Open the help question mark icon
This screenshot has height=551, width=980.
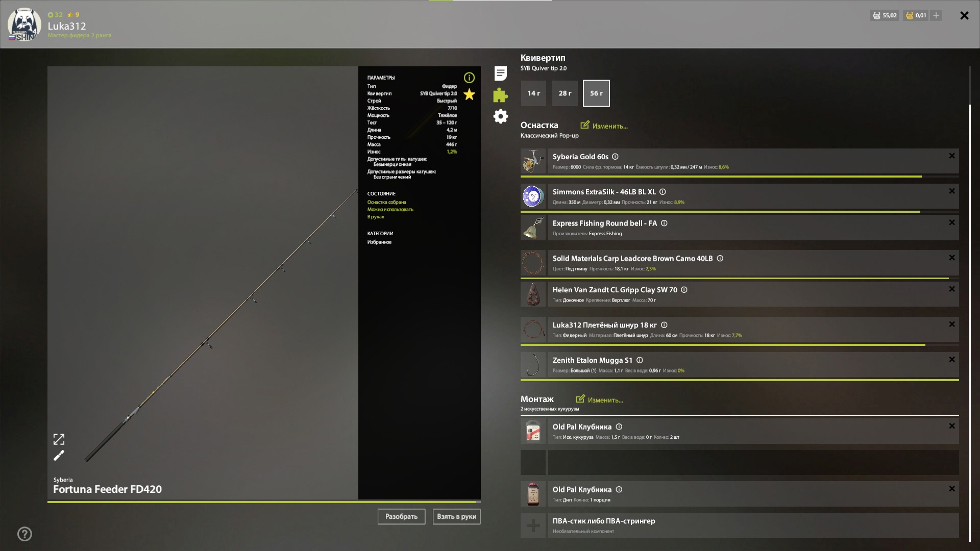point(24,534)
